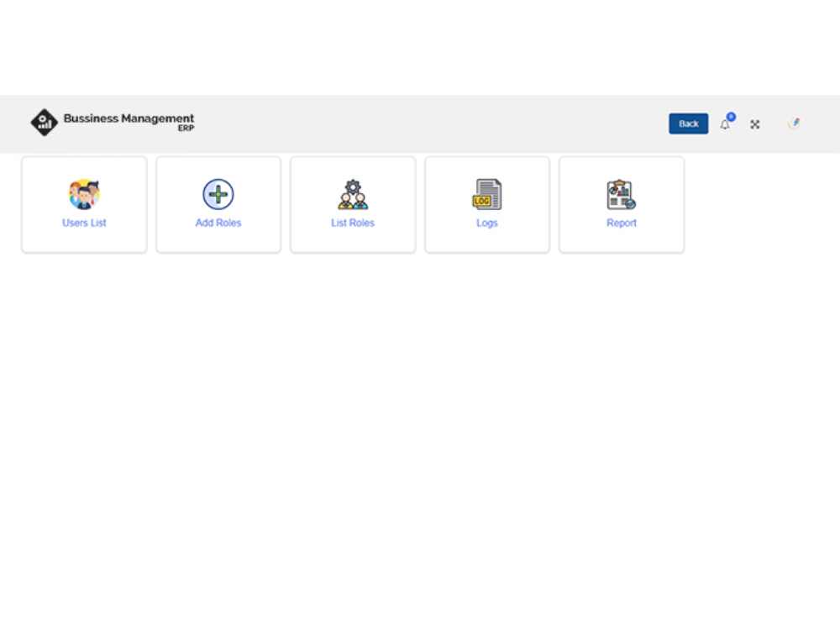The width and height of the screenshot is (840, 630).
Task: Click the notification count badge
Action: pos(731,116)
